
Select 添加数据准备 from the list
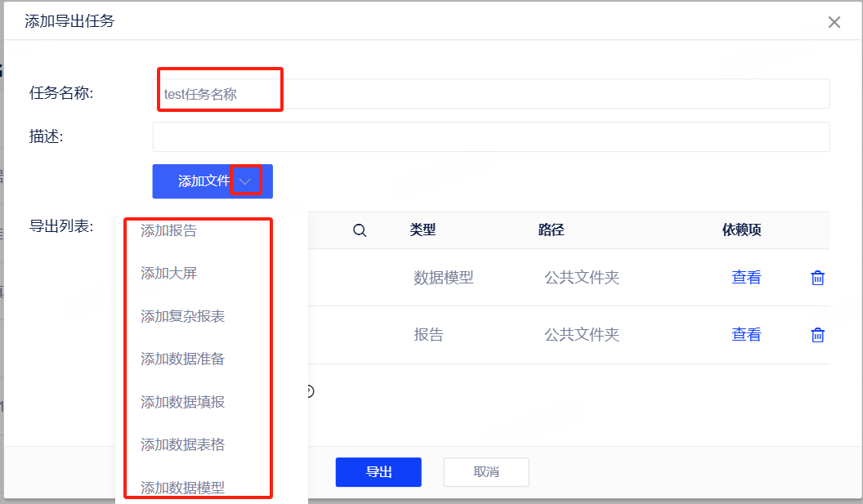click(183, 359)
